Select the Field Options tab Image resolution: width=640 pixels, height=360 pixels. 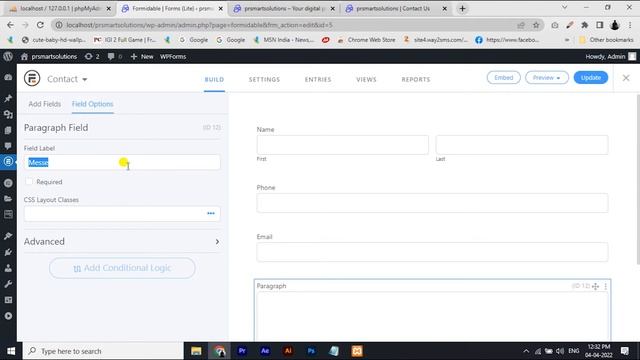[93, 104]
